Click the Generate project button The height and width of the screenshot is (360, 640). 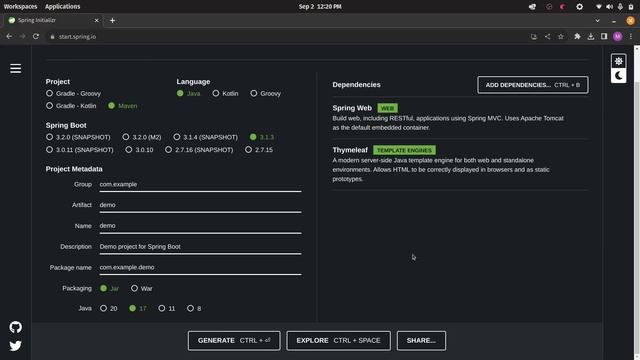234,340
